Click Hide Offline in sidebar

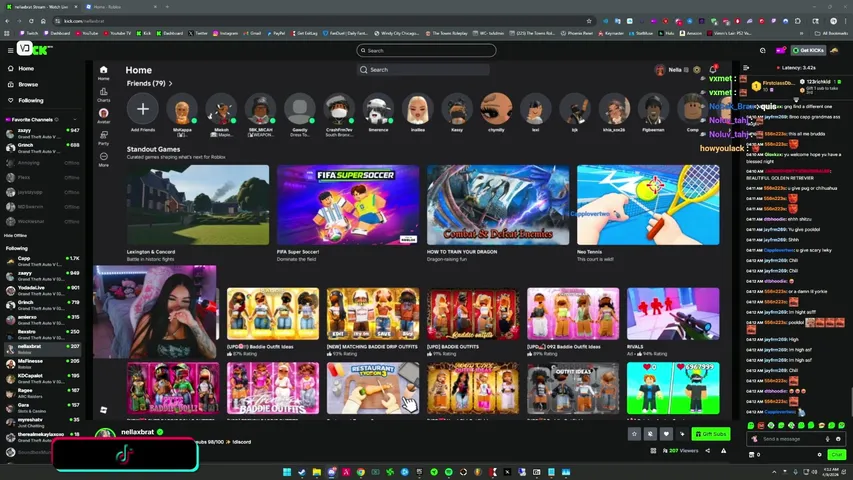[15, 236]
